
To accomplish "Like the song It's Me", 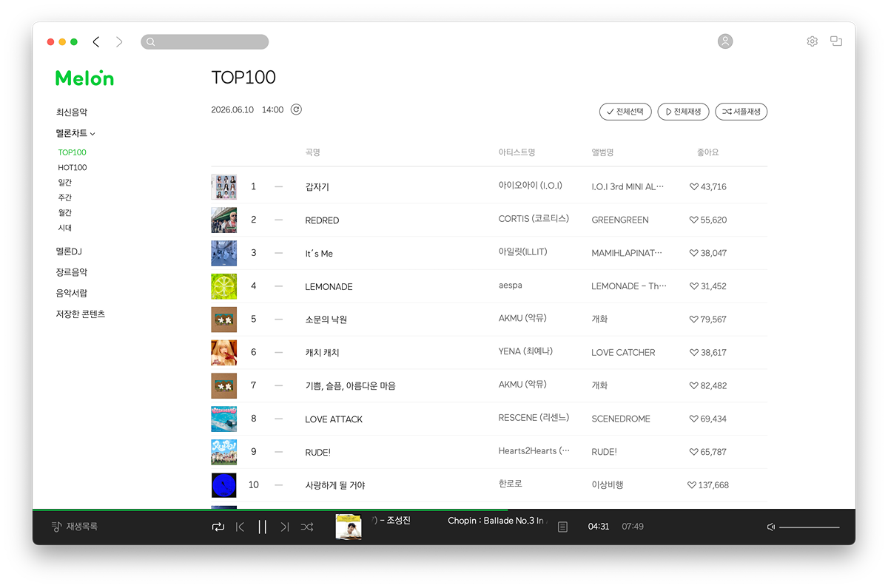I will [x=694, y=253].
